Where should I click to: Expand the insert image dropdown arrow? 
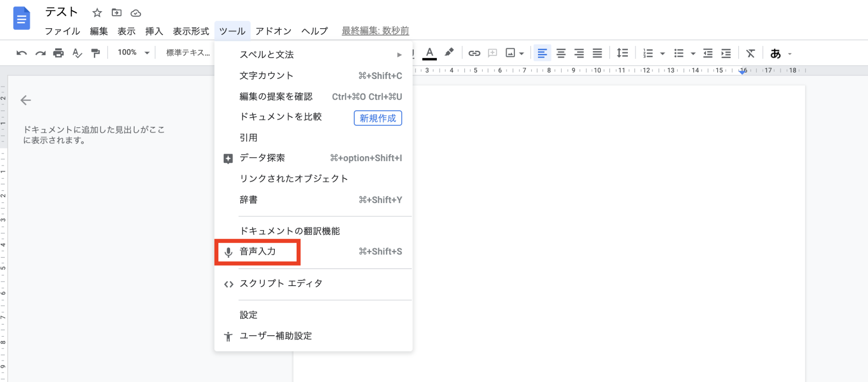(x=521, y=53)
